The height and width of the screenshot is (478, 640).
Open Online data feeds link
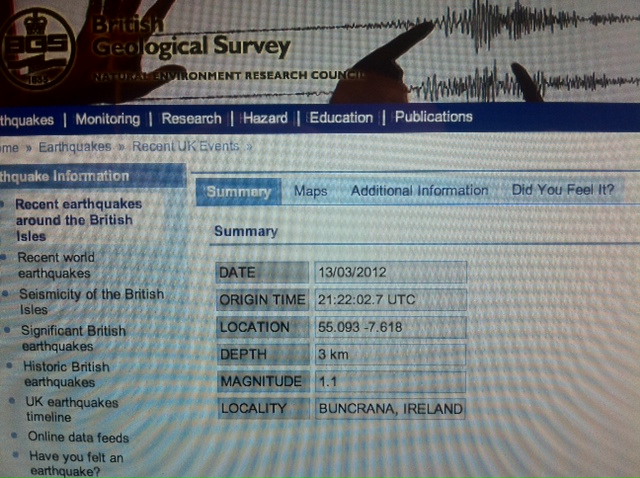(78, 438)
